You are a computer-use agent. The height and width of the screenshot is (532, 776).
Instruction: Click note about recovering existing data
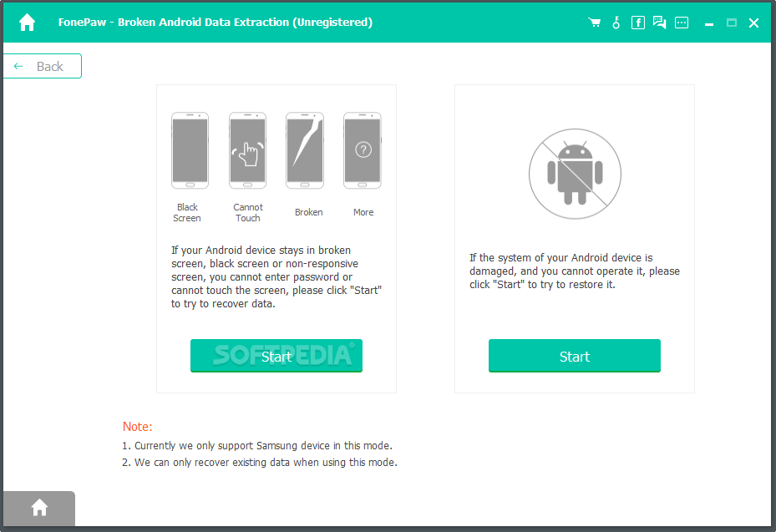point(259,463)
